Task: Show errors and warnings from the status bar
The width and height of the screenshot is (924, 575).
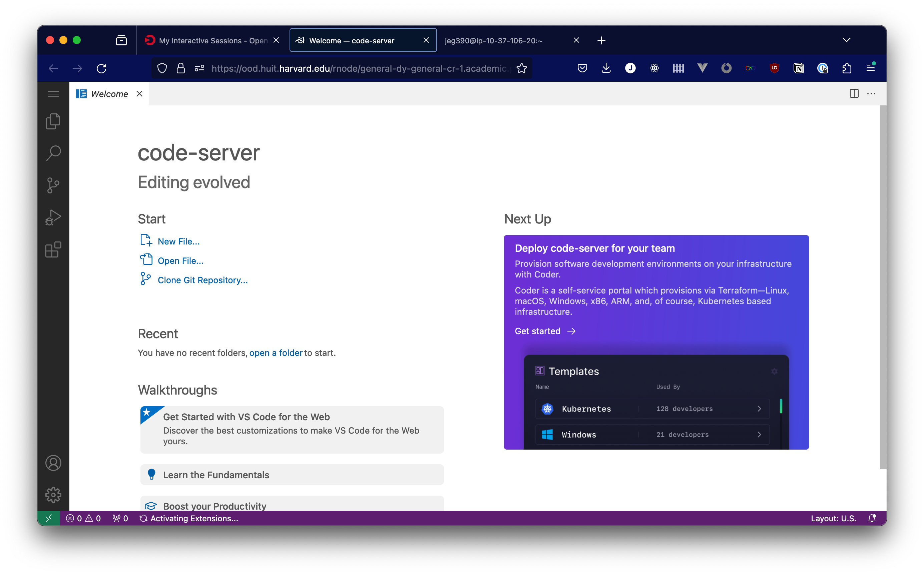Action: coord(83,518)
